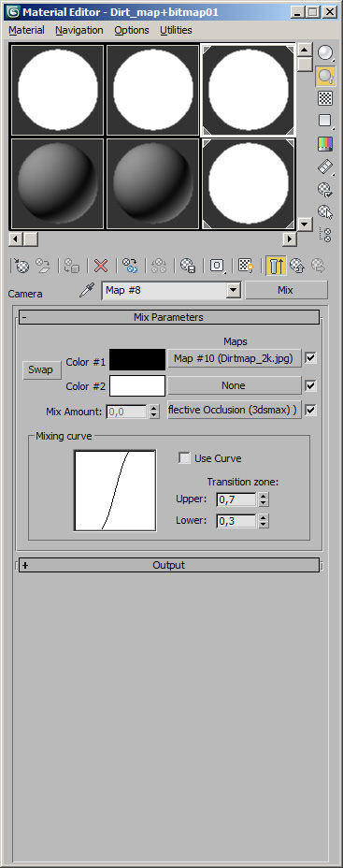Open the Utilities menu
Screen dimensions: 343x868
click(176, 31)
